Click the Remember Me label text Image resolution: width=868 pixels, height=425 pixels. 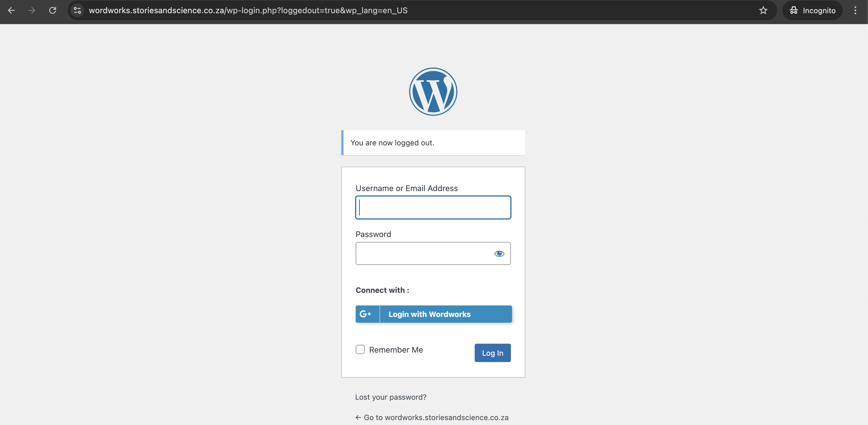[396, 349]
